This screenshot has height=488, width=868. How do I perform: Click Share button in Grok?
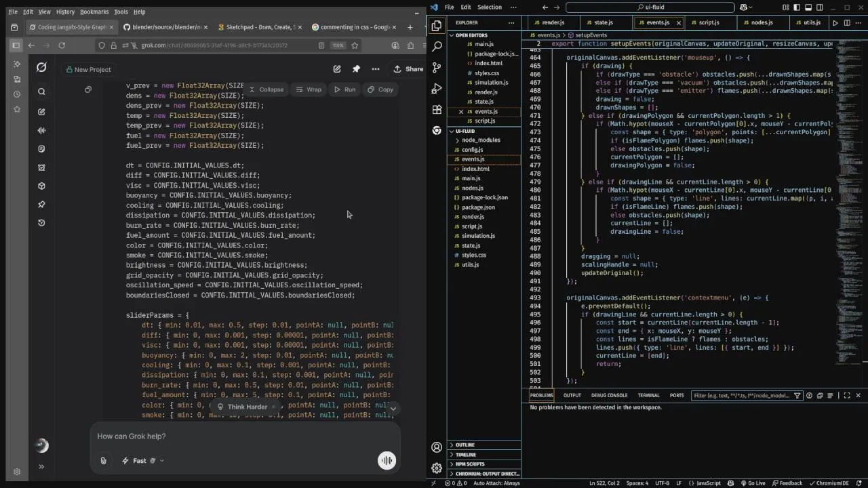click(x=408, y=68)
